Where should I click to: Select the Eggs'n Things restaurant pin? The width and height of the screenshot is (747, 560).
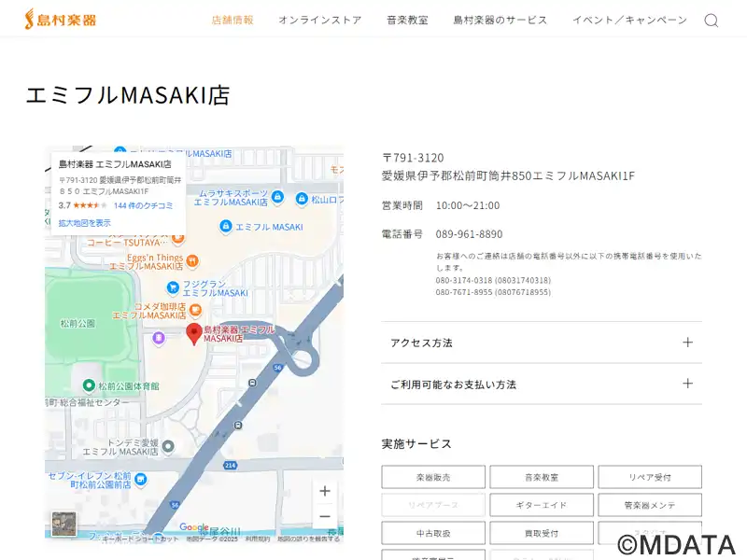(x=192, y=261)
